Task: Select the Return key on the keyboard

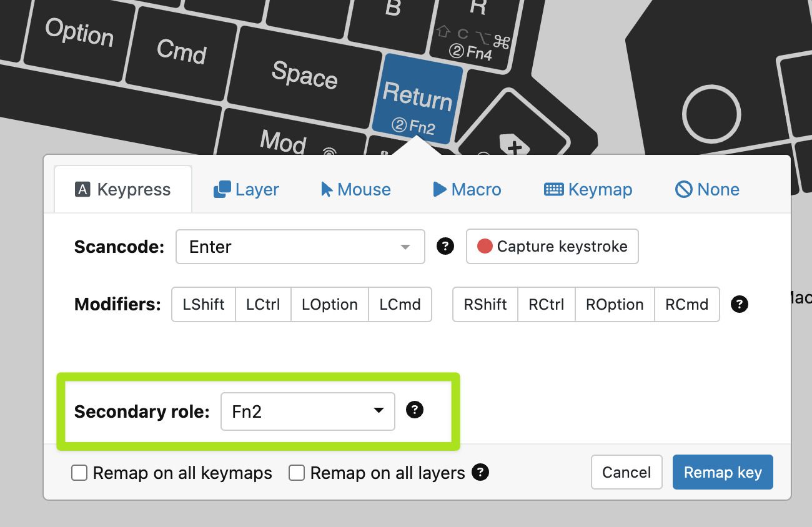Action: (x=417, y=100)
